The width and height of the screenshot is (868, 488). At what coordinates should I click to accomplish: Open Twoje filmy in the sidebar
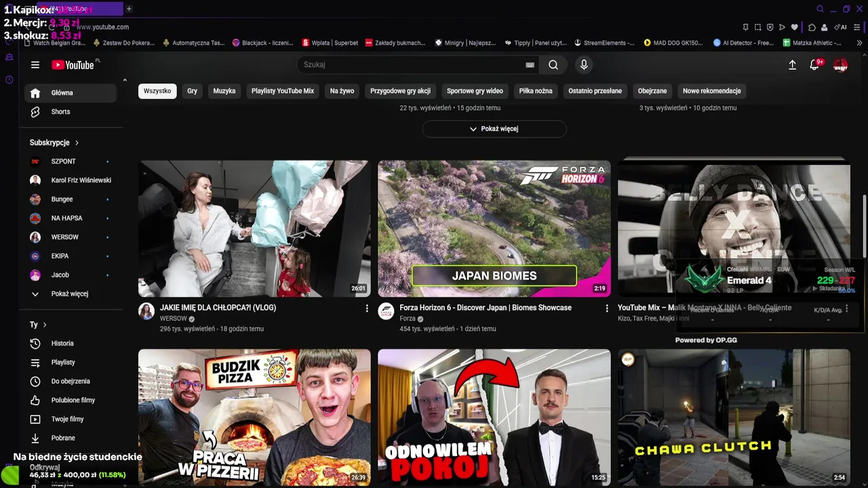pos(71,420)
